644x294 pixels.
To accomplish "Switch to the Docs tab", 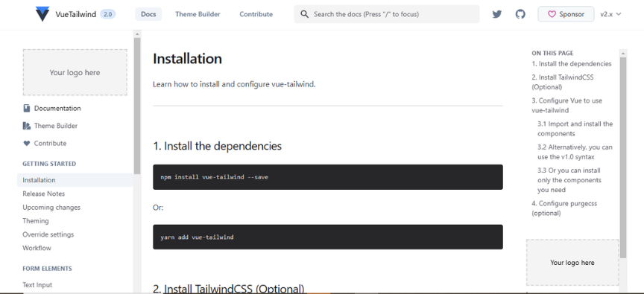I will click(x=148, y=14).
